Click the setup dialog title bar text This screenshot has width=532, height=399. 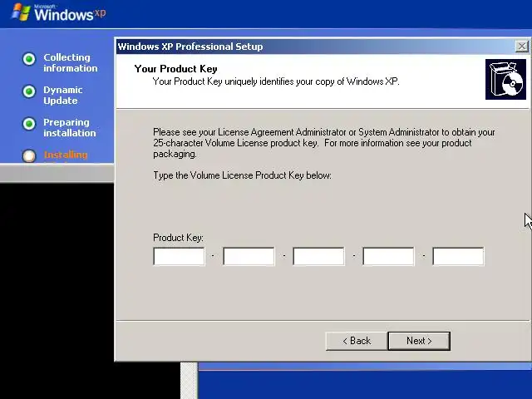(190, 47)
